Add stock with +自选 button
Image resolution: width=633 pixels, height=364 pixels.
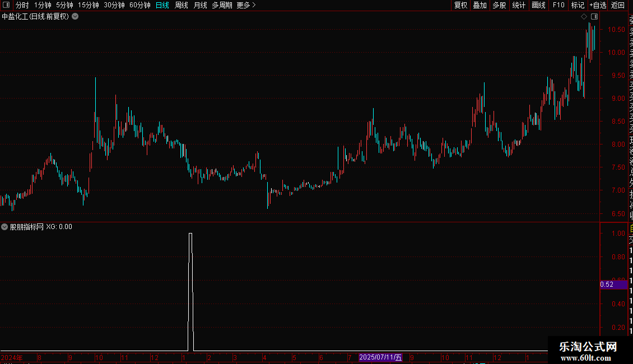tap(598, 5)
